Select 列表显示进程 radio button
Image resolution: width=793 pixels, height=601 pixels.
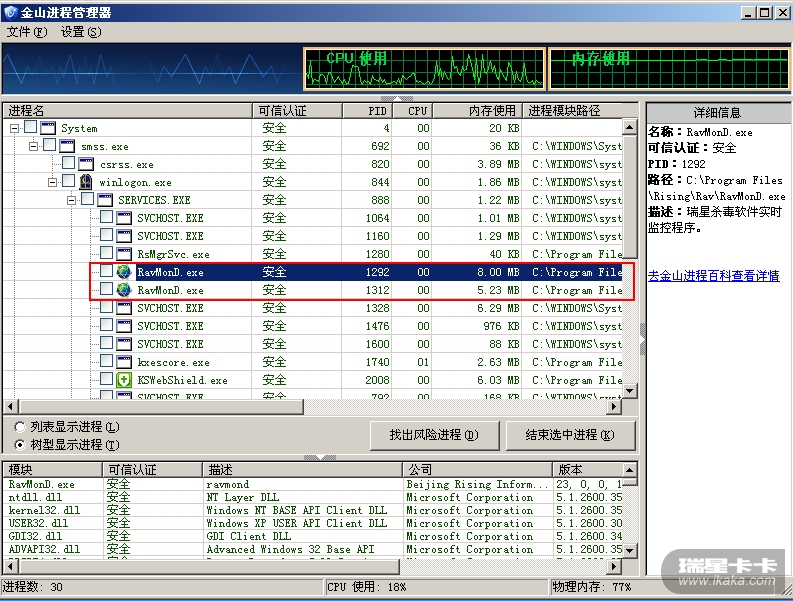point(20,427)
